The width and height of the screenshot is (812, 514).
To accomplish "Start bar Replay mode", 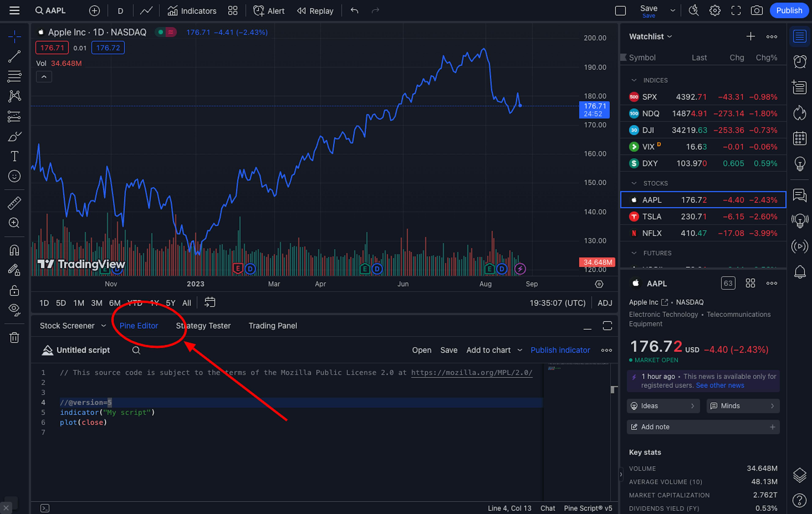I will click(315, 11).
